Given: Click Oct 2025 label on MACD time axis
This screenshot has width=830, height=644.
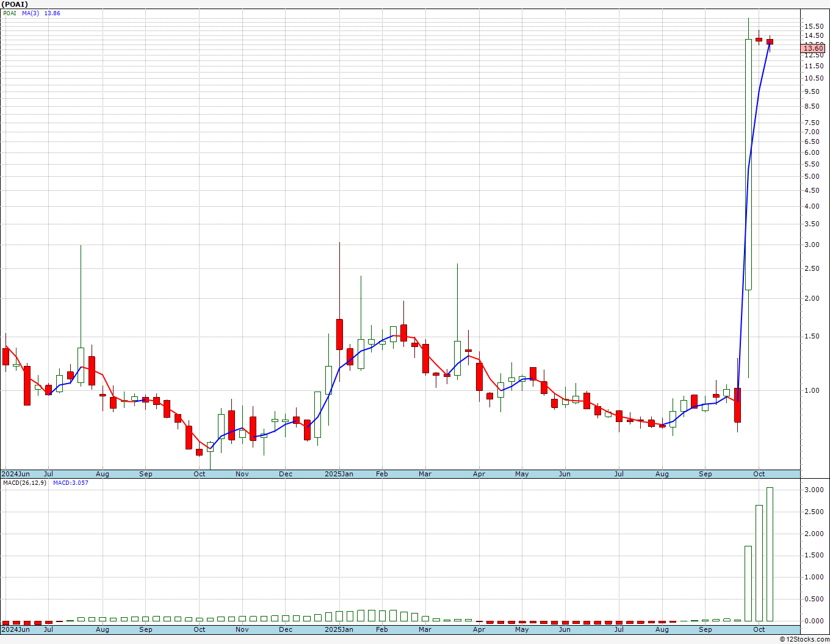Looking at the screenshot, I should tap(759, 629).
